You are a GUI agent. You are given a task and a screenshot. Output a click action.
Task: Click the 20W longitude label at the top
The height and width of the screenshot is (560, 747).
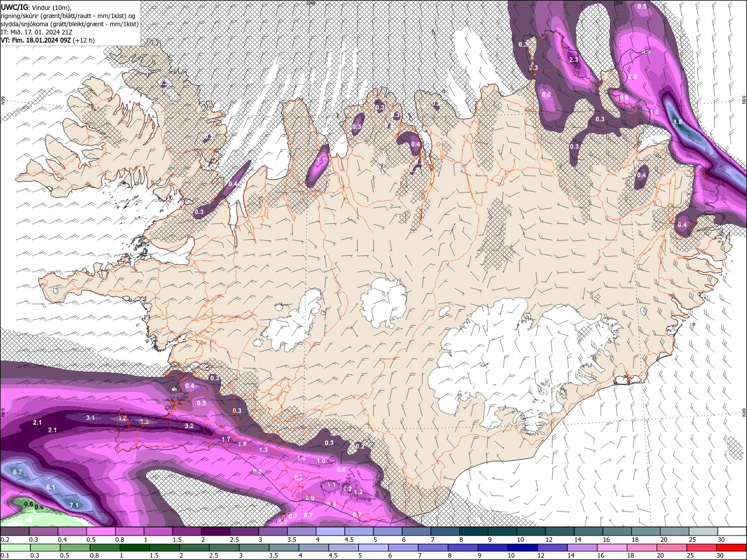point(310,3)
